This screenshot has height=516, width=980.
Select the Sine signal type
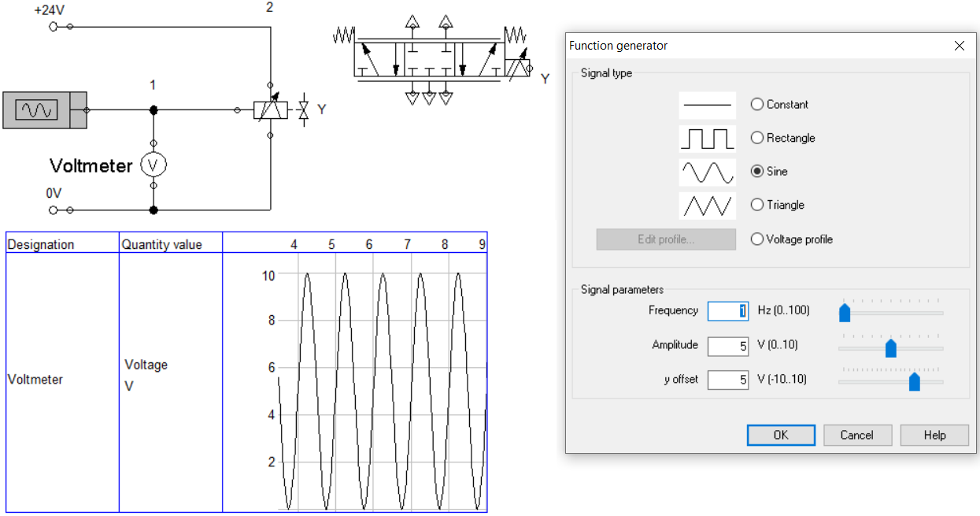[757, 171]
